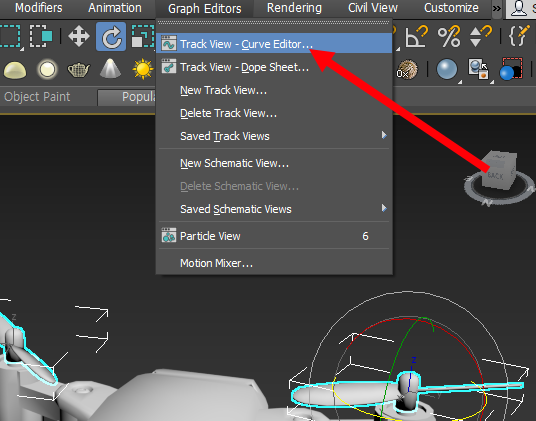Open Track View - Dope Sheet

point(274,67)
